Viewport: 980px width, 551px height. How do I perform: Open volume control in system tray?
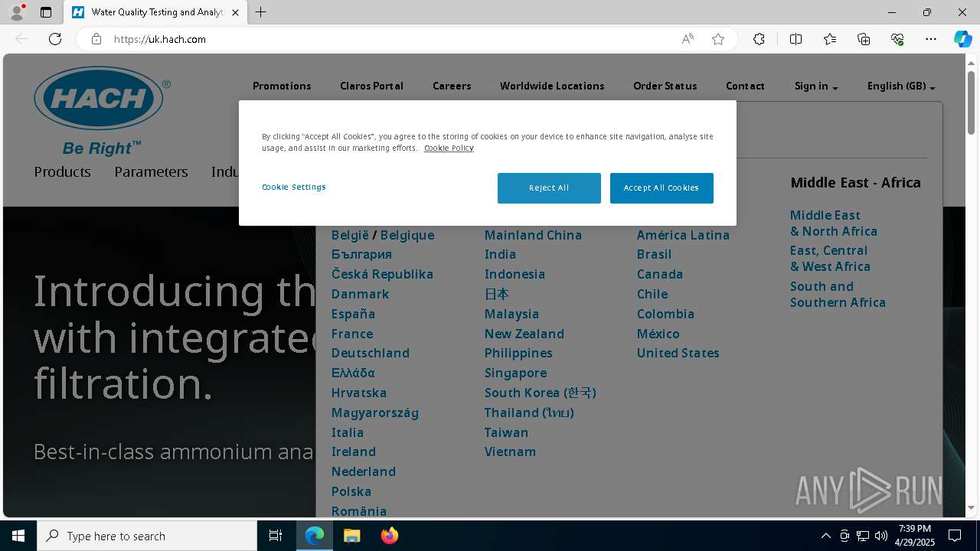(880, 536)
